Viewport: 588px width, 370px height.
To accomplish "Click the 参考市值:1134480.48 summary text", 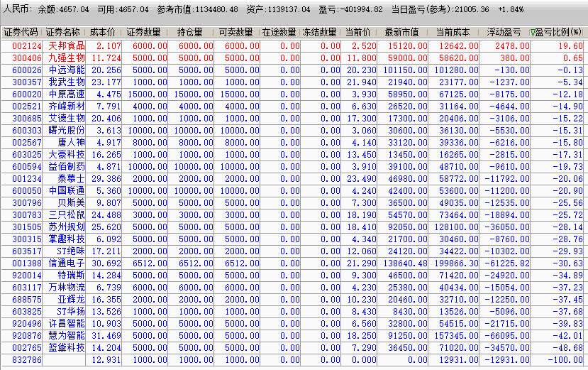I will pos(198,9).
